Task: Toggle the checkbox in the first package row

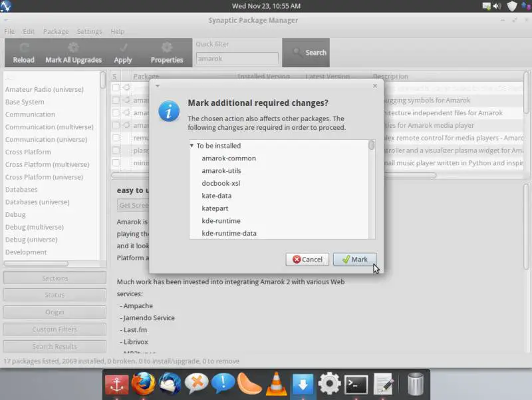Action: 116,88
